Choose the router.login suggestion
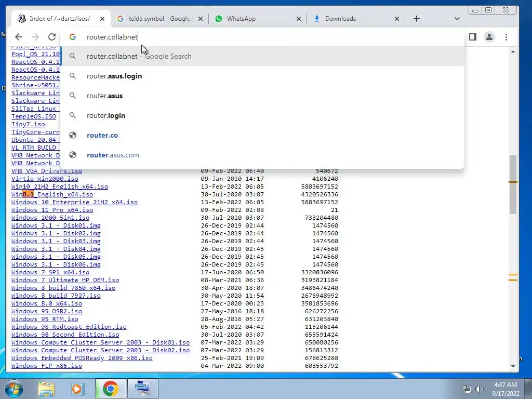Screen dimensions: 532x399 pos(262,115)
